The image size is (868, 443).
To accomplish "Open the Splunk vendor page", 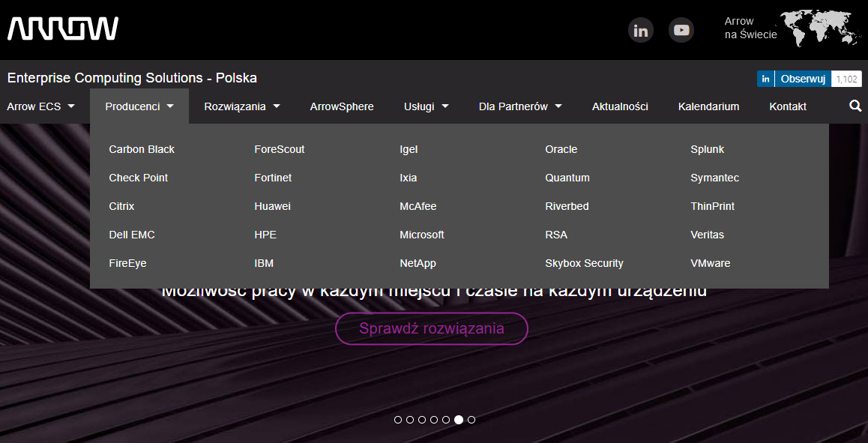I will [x=708, y=149].
